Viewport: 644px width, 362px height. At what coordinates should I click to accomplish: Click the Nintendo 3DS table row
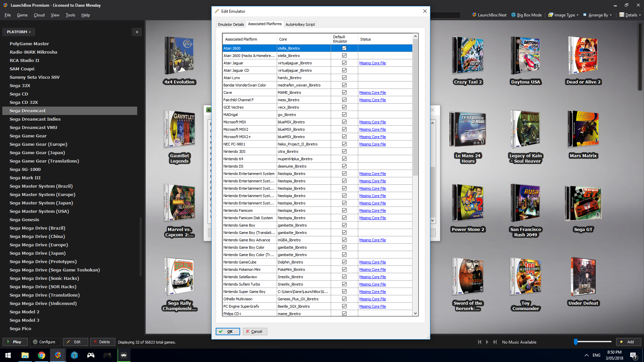[x=317, y=152]
